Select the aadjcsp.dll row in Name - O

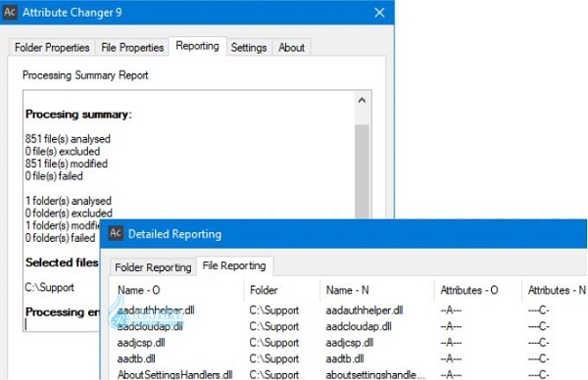pos(141,343)
